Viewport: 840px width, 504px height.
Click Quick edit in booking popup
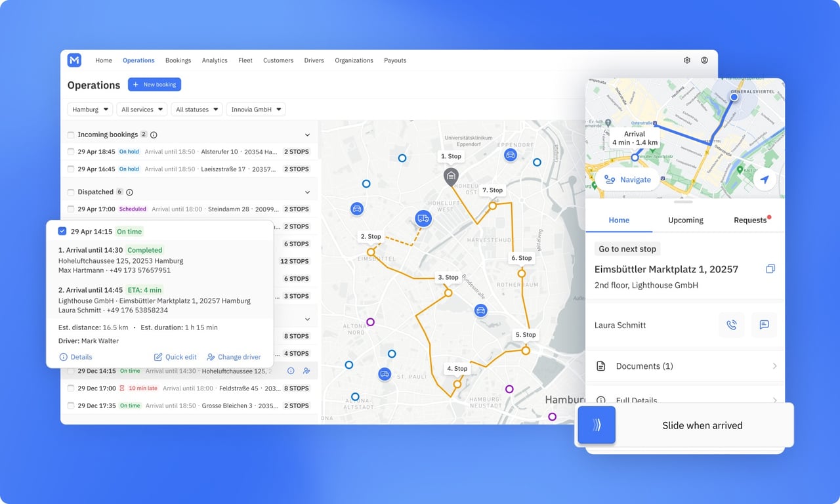(175, 357)
